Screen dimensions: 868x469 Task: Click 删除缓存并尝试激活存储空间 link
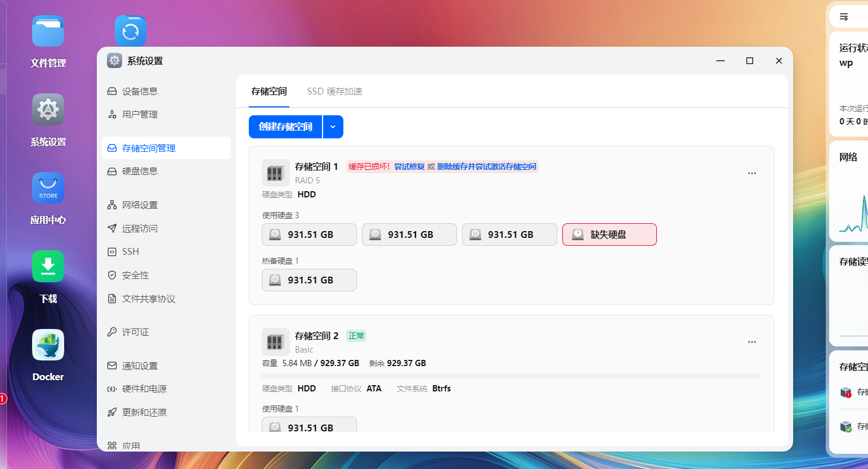coord(487,166)
